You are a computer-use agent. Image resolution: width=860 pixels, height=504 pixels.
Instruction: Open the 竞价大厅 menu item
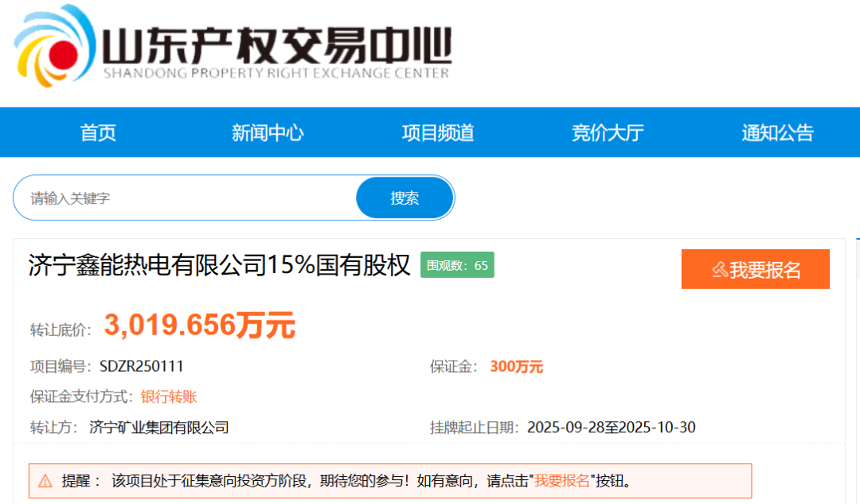607,132
